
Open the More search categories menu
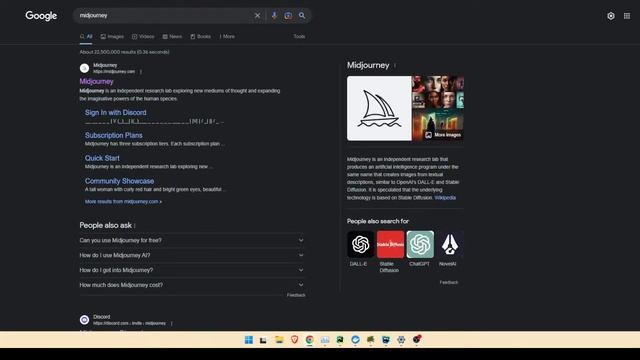click(227, 37)
